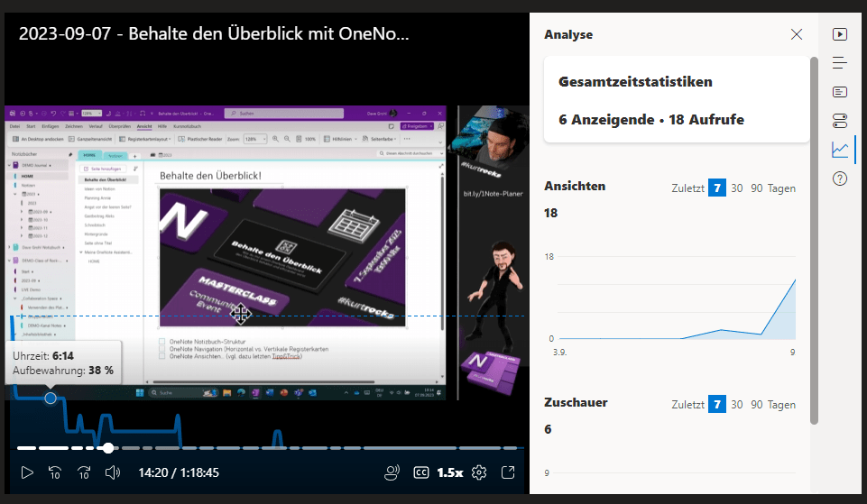The height and width of the screenshot is (504, 867).
Task: Select the analytics chart icon in sidebar
Action: 840,149
